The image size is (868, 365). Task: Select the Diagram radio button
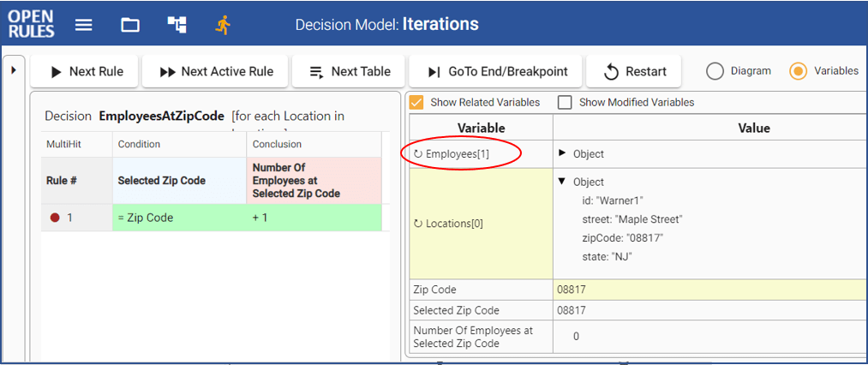(715, 71)
